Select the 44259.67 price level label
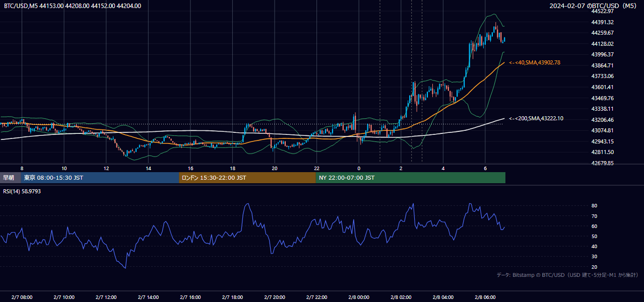The width and height of the screenshot is (644, 302). (602, 33)
